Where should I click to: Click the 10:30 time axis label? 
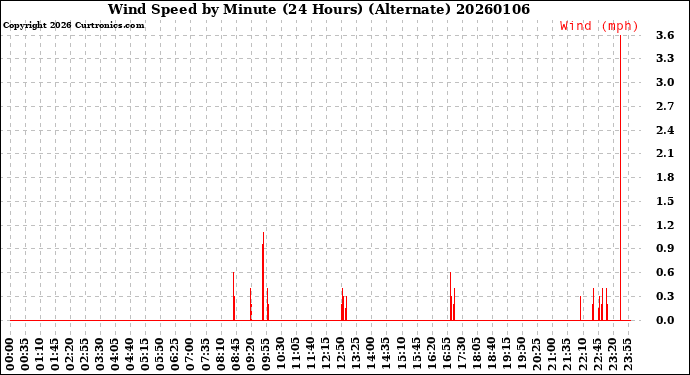click(280, 355)
